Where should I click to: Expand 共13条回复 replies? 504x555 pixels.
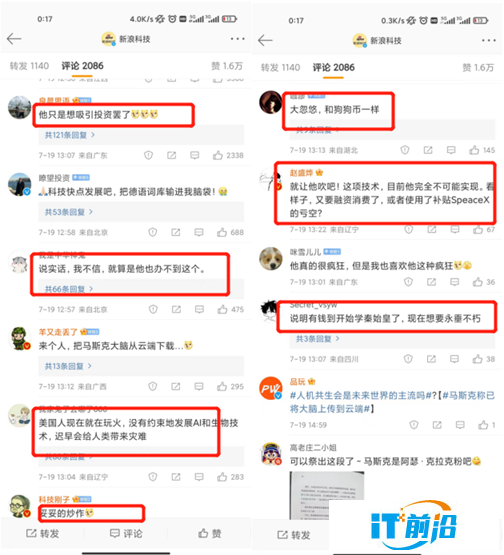(x=68, y=366)
